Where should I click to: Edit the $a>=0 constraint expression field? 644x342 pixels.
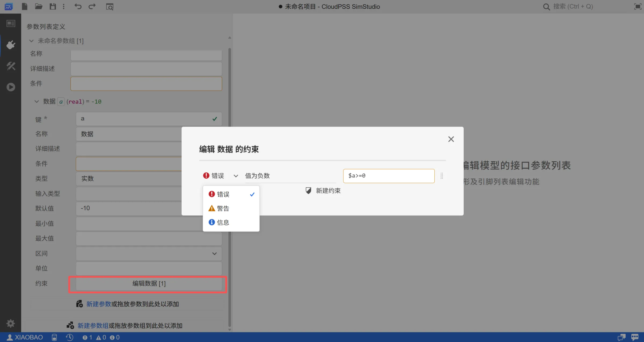pos(389,176)
